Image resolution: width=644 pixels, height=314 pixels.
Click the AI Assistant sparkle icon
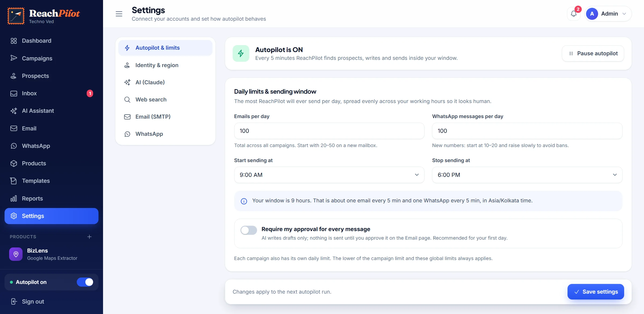click(14, 111)
